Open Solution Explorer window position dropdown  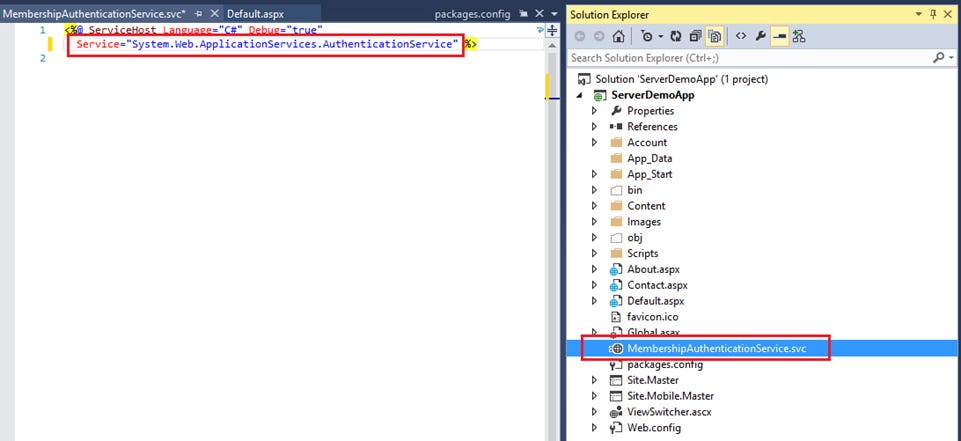(x=919, y=14)
